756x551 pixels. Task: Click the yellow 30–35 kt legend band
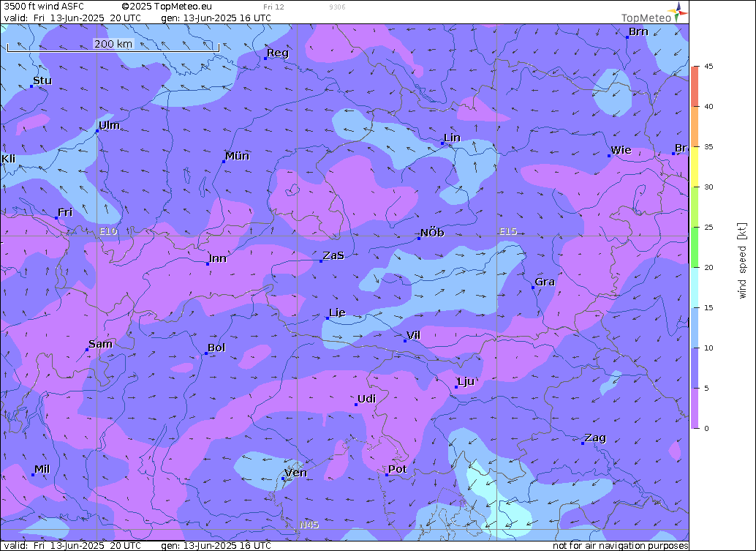pos(695,167)
